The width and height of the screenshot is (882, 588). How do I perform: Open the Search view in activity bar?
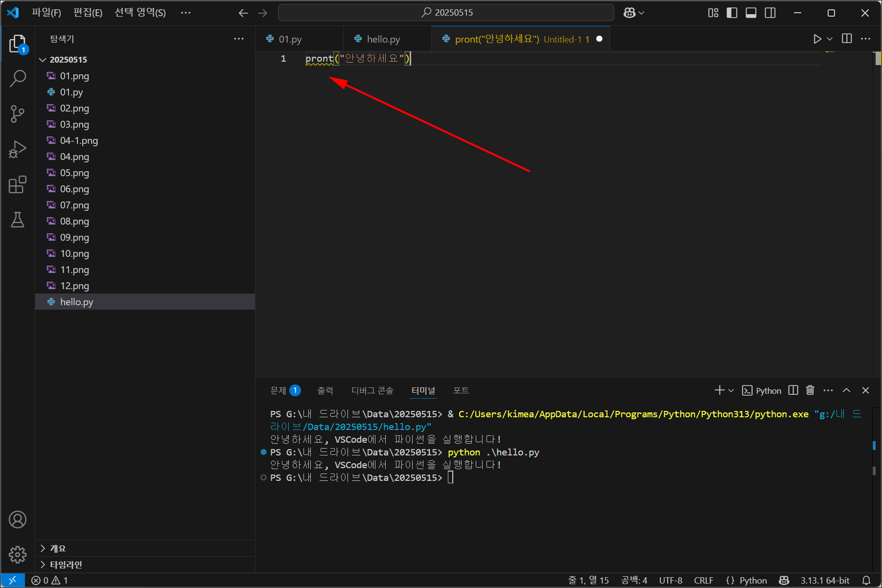tap(18, 78)
